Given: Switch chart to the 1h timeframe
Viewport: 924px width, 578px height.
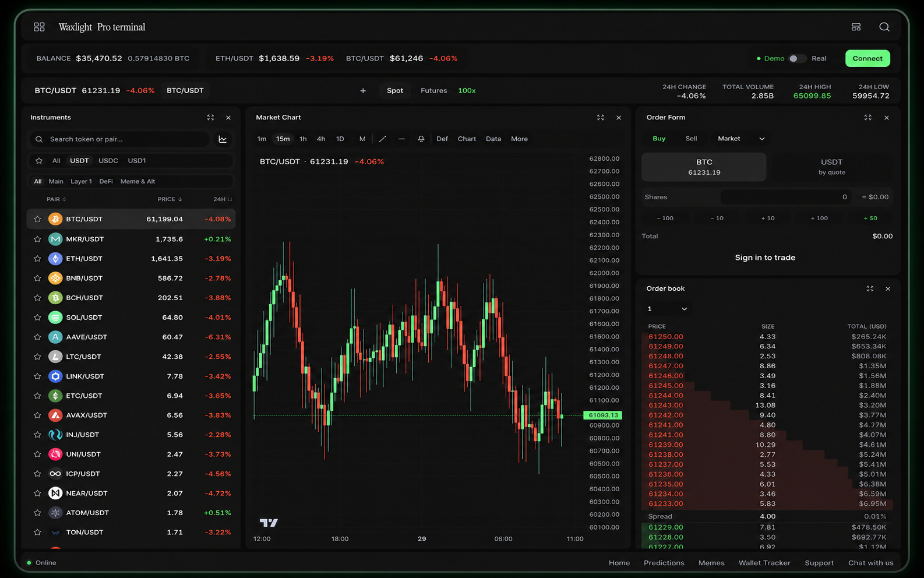Looking at the screenshot, I should (x=303, y=139).
